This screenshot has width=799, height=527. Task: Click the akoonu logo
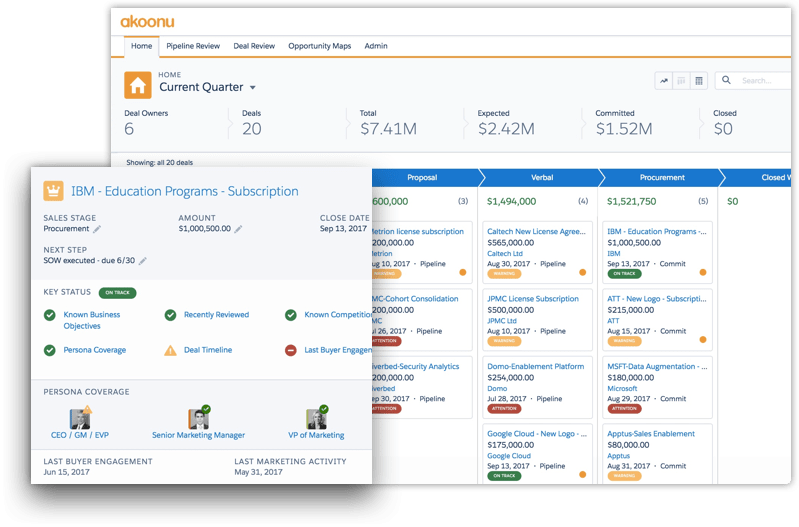click(147, 22)
